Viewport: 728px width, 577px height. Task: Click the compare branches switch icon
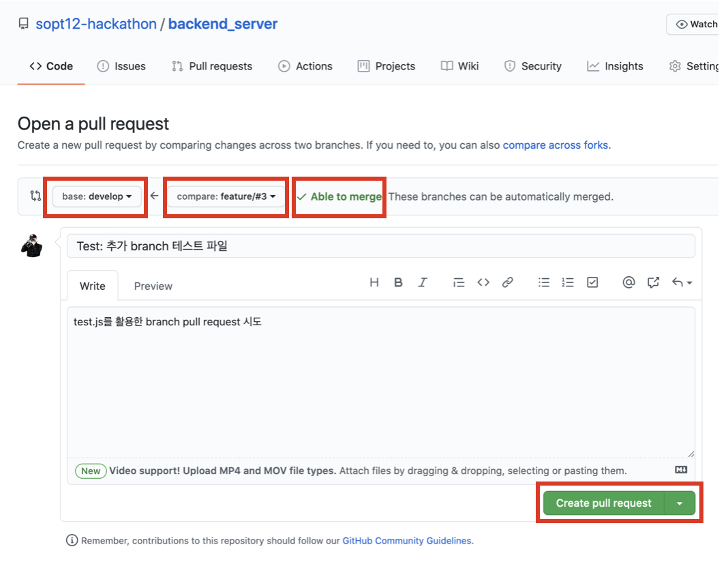pos(35,196)
